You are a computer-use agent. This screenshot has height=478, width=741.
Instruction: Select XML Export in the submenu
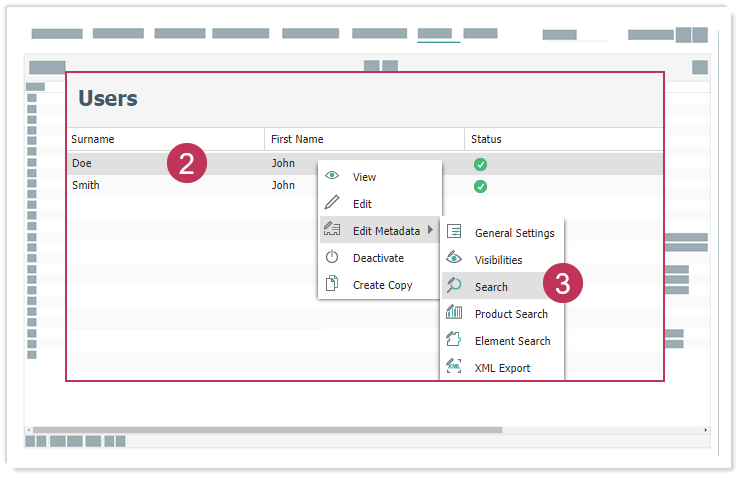pyautogui.click(x=502, y=368)
